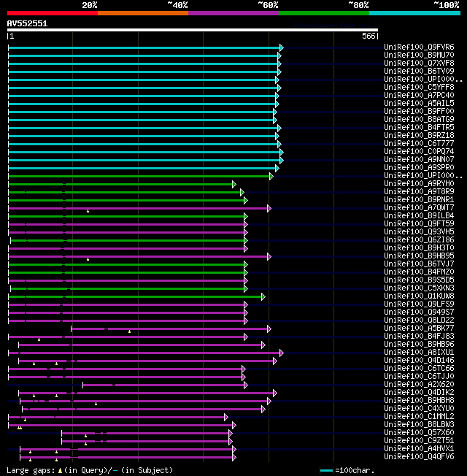Screen dimensions: 467x476
Task: Open hit UniRef100_B9MU70
Action: pos(419,55)
